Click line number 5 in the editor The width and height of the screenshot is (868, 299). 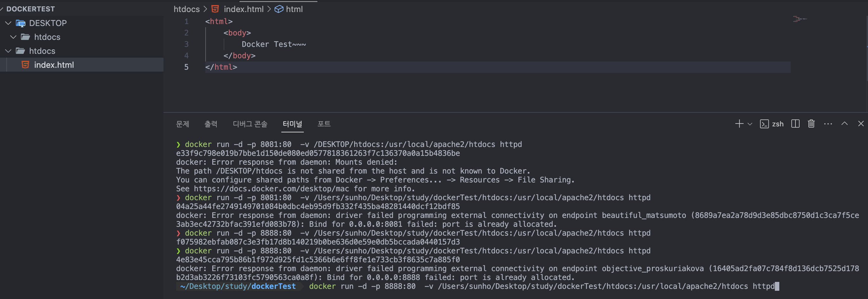[x=186, y=67]
